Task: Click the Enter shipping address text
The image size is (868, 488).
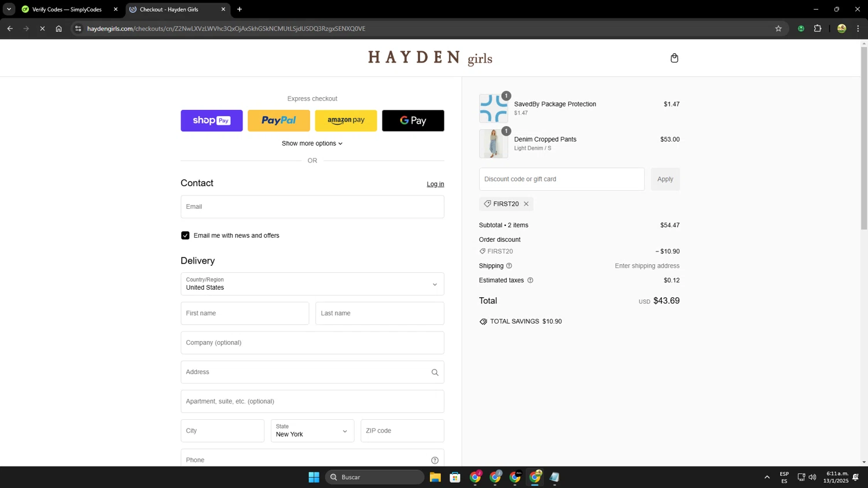Action: click(647, 266)
